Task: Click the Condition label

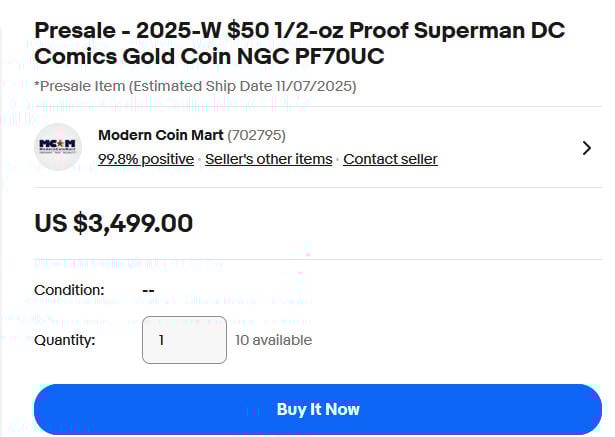Action: point(69,290)
